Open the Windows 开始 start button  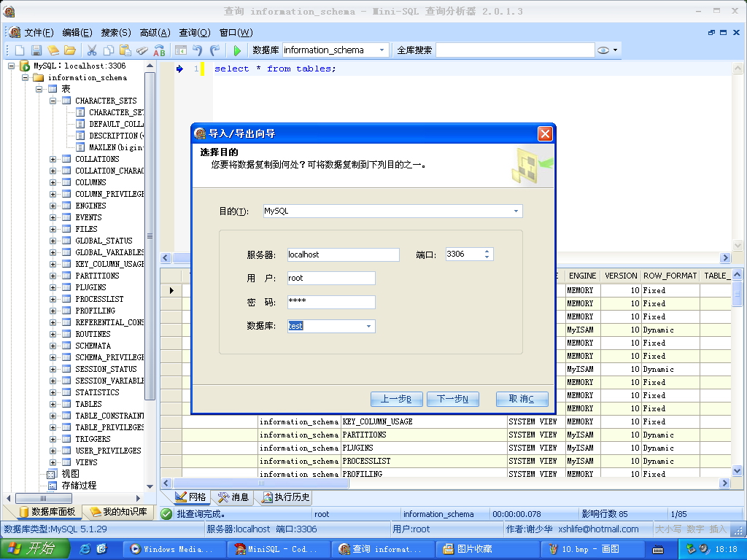coord(35,548)
